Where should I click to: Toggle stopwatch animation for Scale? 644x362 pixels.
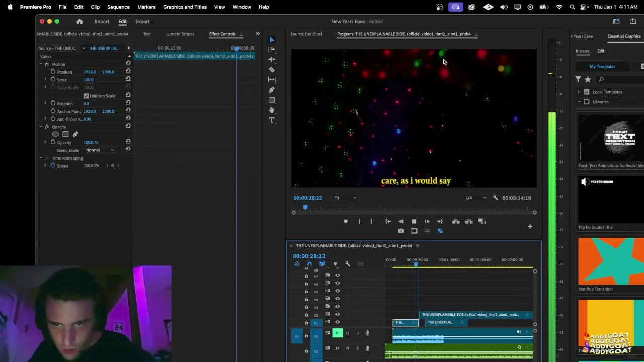click(53, 79)
